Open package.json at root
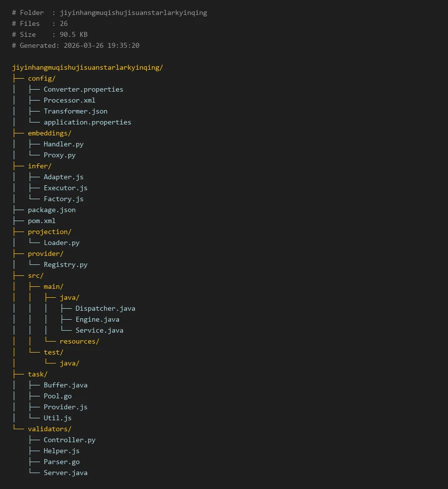448x489 pixels. pyautogui.click(x=52, y=210)
